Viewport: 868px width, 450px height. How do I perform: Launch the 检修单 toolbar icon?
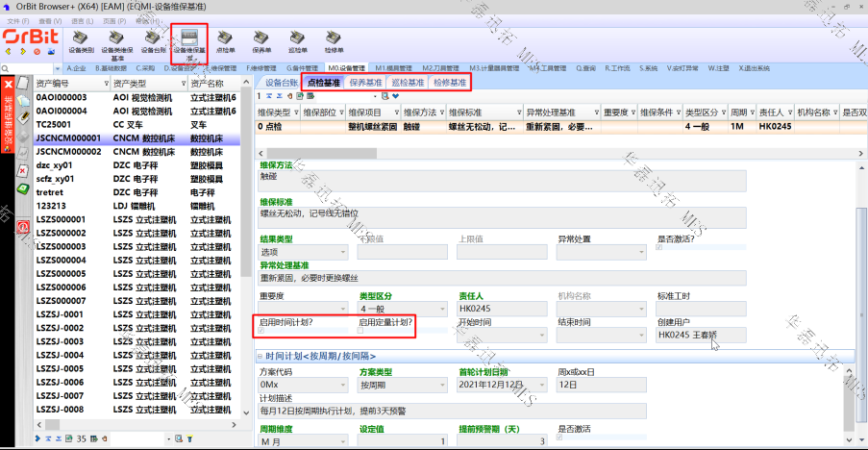335,41
